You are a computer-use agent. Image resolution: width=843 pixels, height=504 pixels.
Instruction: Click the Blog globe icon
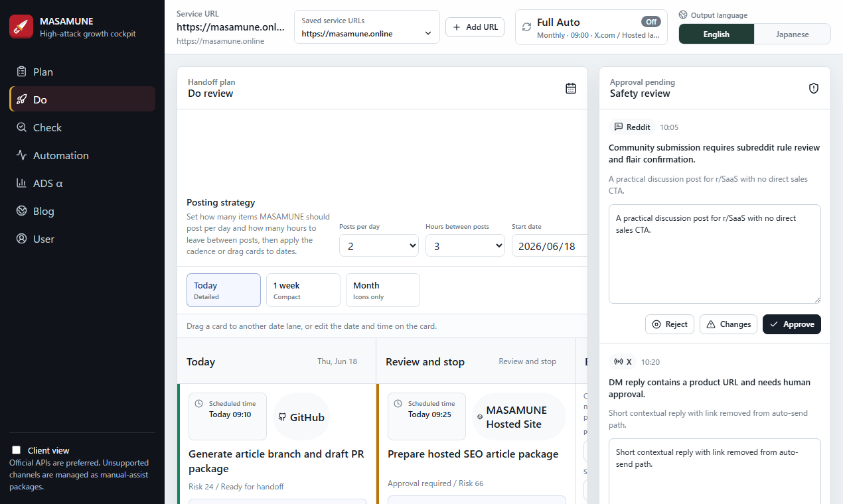pyautogui.click(x=21, y=211)
